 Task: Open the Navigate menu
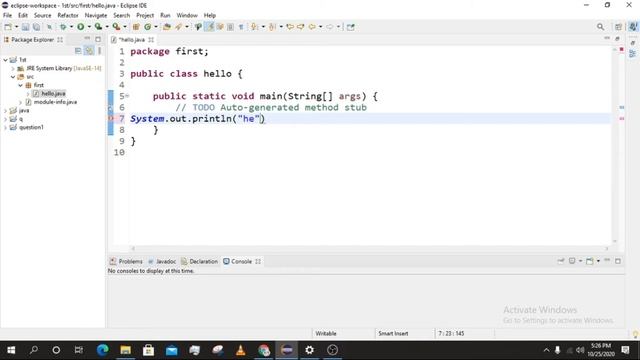pos(96,16)
